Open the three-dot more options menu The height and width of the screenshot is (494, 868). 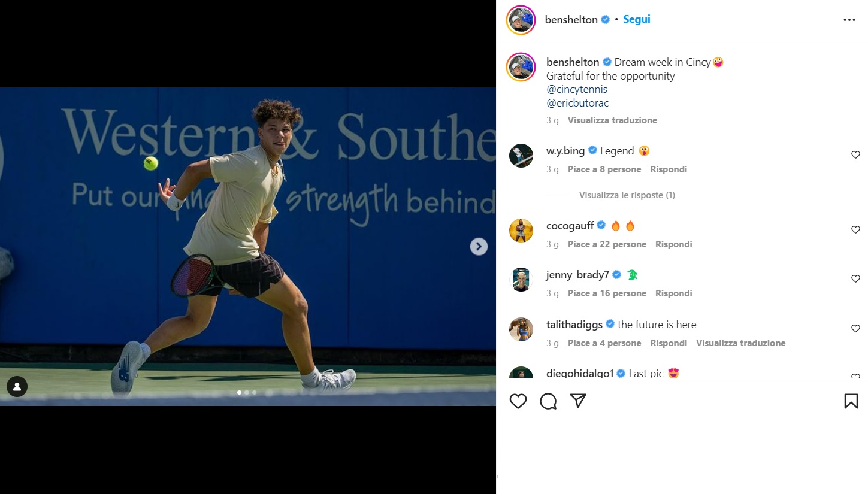click(x=849, y=20)
